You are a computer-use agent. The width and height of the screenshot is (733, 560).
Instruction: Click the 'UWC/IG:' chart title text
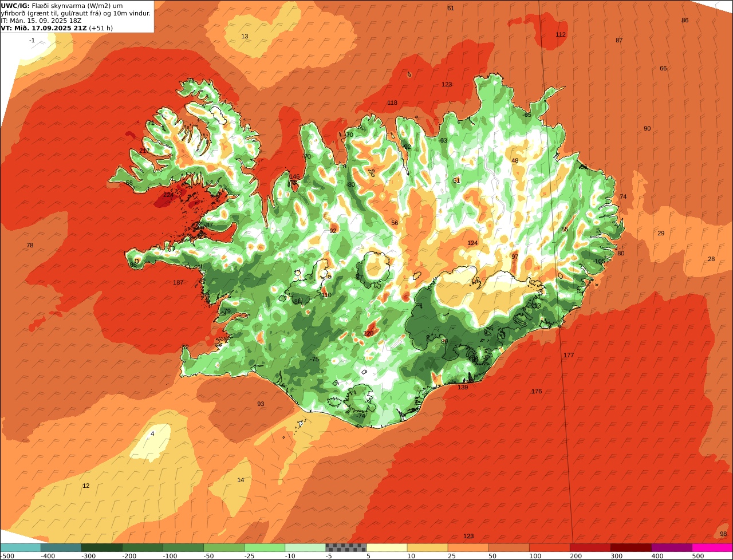15,5
